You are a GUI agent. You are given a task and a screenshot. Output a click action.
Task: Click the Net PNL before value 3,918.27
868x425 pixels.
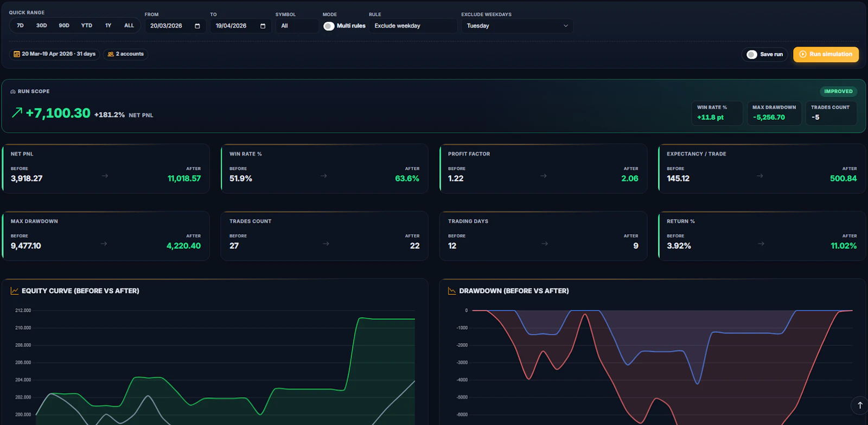[27, 178]
